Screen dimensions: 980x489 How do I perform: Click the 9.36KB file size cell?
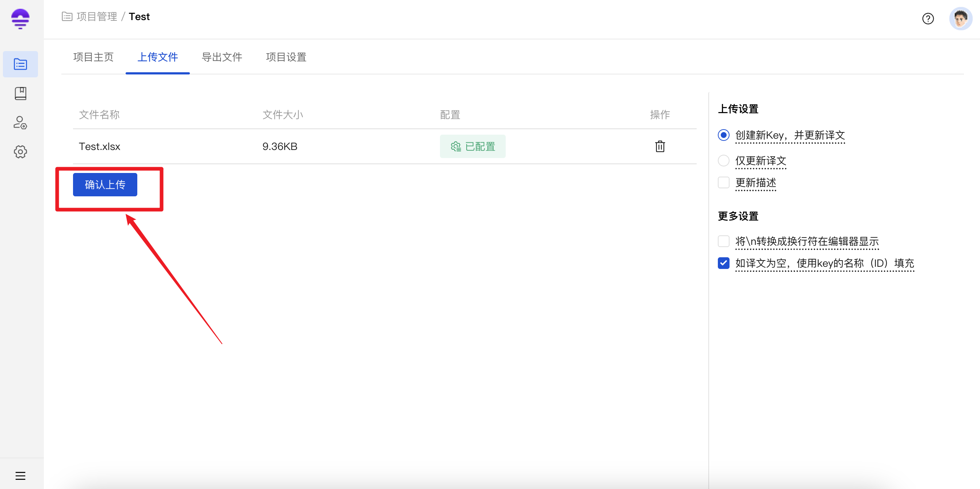(x=280, y=146)
